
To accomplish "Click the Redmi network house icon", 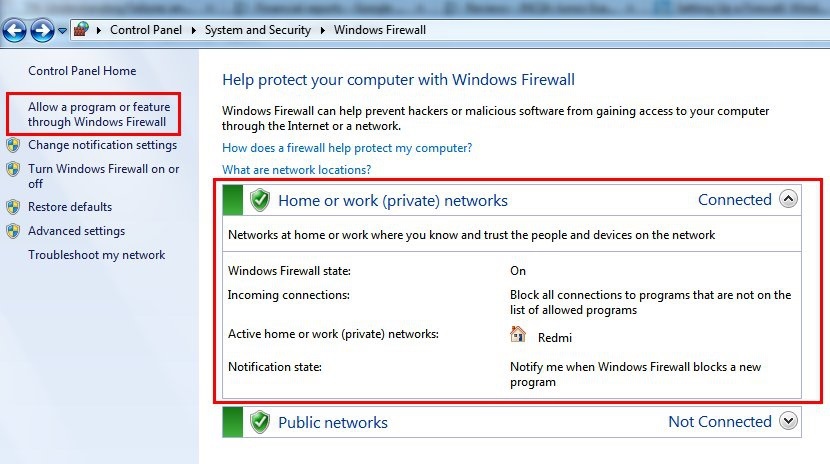I will [518, 335].
